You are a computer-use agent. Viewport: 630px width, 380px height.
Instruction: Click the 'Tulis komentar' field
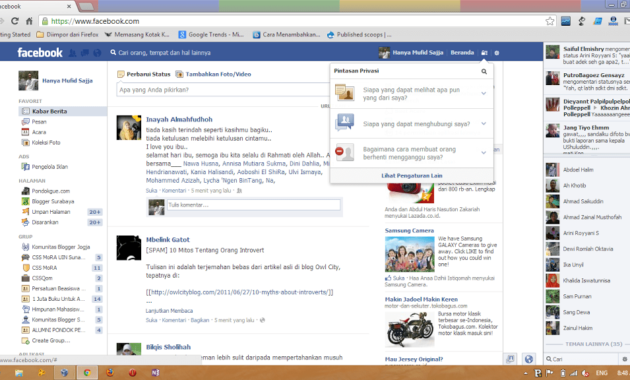(254, 205)
